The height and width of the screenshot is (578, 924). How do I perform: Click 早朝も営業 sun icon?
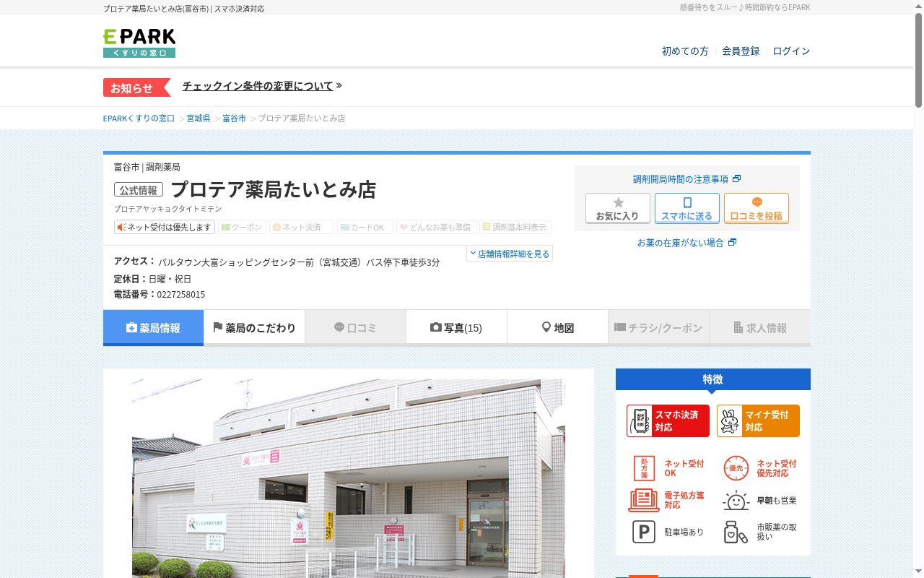coord(736,500)
